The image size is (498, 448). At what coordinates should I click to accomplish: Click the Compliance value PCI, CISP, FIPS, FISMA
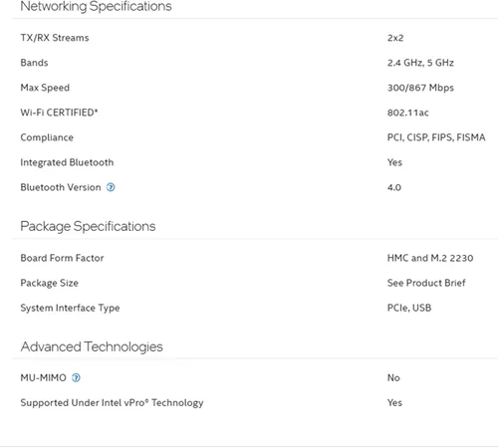coord(436,137)
